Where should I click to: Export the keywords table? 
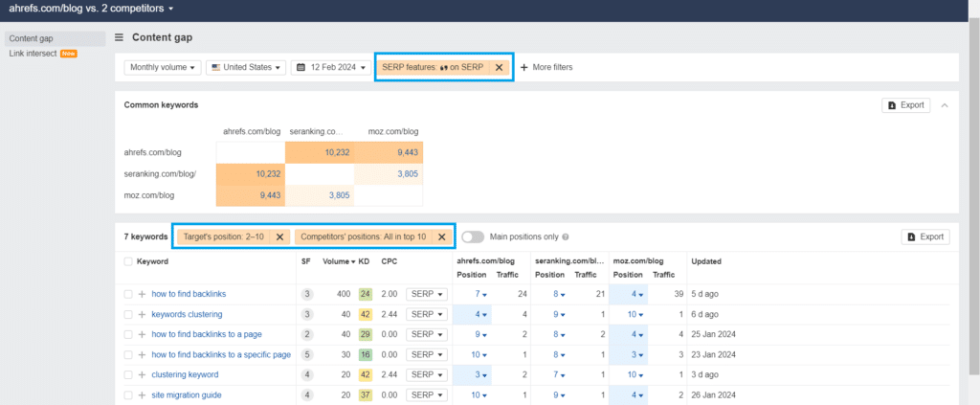point(925,236)
